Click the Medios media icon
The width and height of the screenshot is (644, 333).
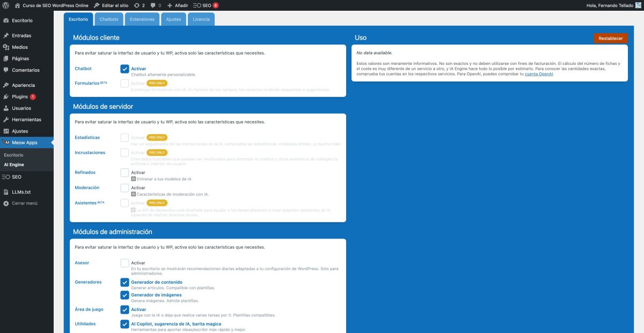(x=6, y=47)
